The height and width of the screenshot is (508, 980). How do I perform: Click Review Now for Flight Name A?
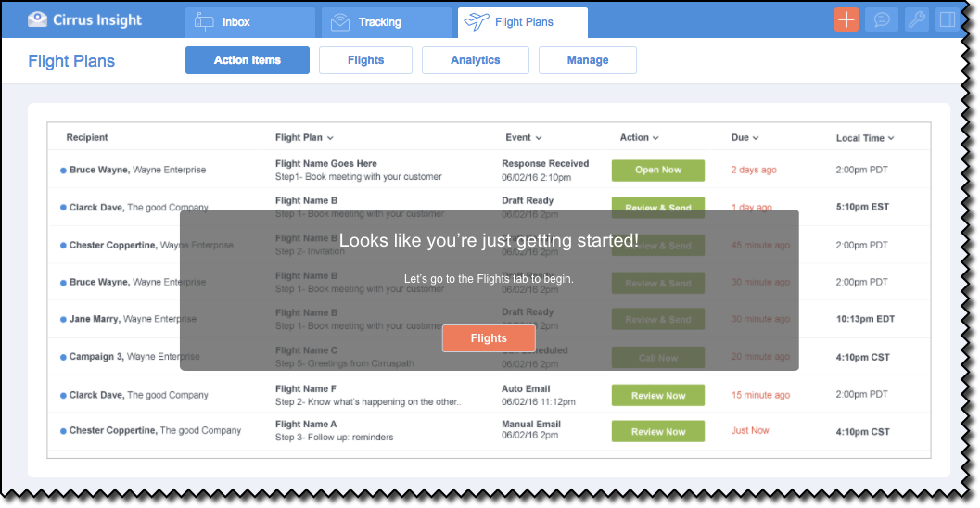(658, 432)
